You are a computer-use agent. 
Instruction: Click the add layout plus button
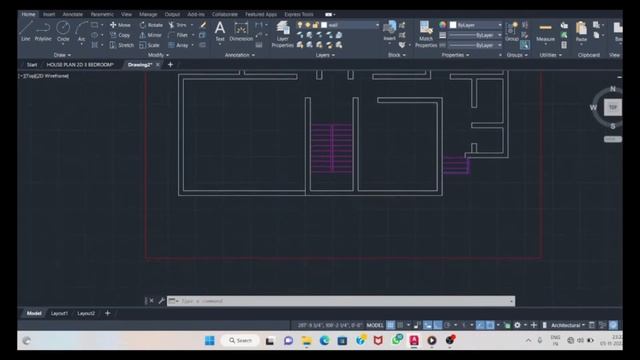click(107, 313)
